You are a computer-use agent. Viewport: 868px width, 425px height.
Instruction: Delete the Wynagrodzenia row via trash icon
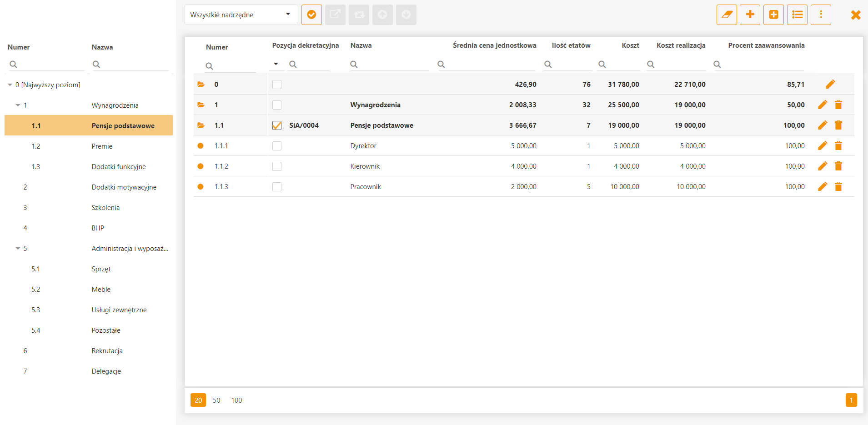838,105
